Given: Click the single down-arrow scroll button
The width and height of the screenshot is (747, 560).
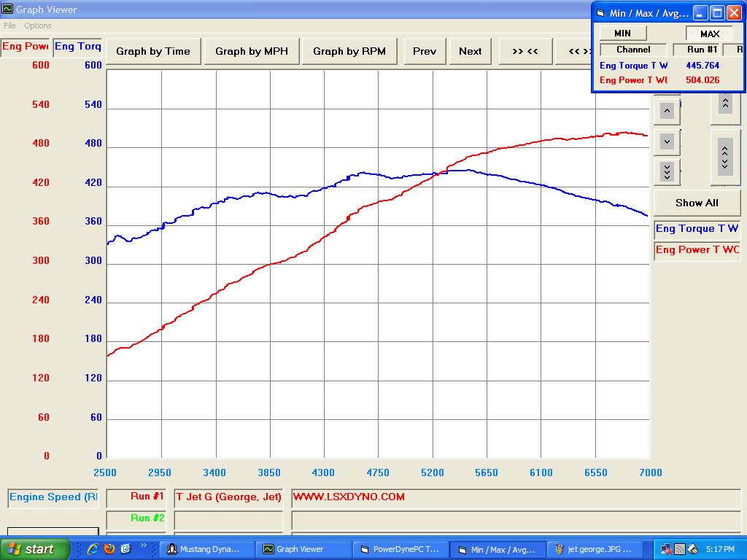Looking at the screenshot, I should [x=667, y=141].
